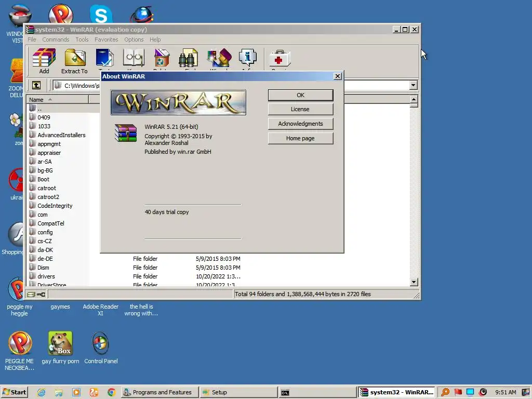This screenshot has width=532, height=399.
Task: Select the AdvancedInstallers folder
Action: (61, 135)
